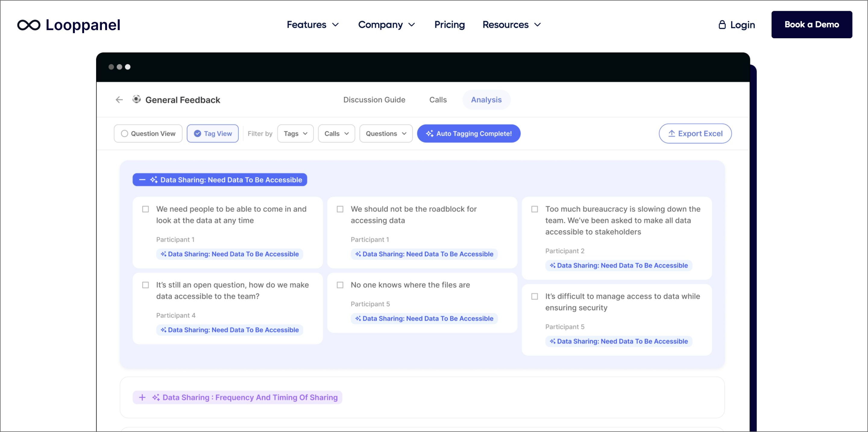This screenshot has width=868, height=432.
Task: Click the Book a Demo button
Action: click(812, 25)
